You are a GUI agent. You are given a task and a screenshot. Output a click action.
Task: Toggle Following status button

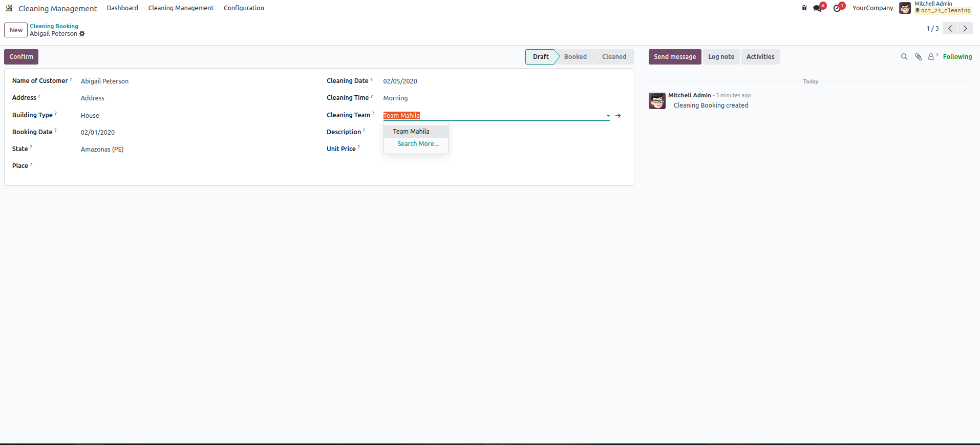(957, 57)
